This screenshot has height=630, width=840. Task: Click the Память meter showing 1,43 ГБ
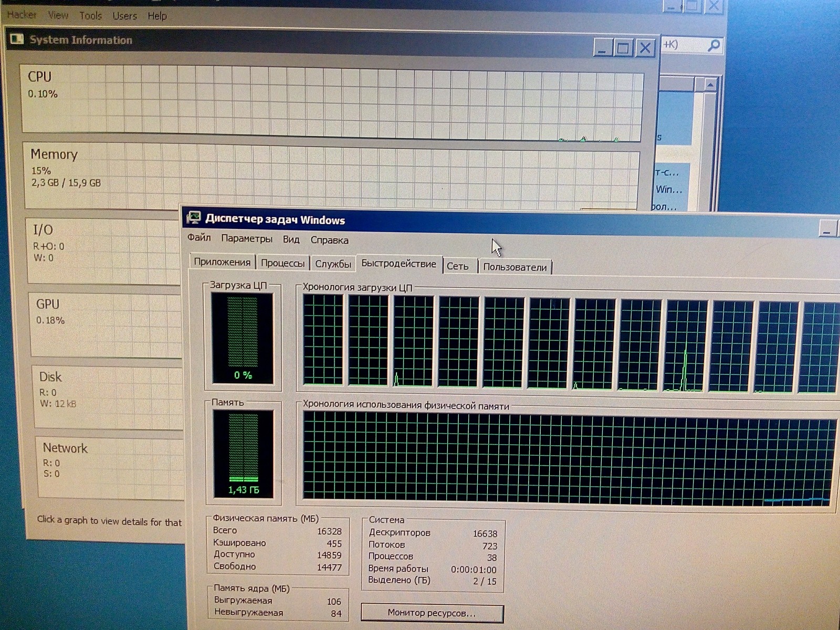[x=243, y=454]
